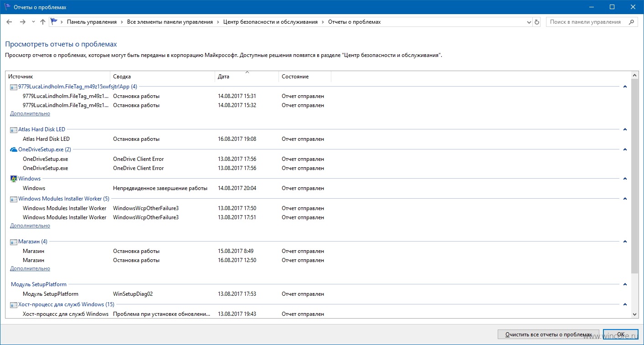Minimize the Отчеты о проблемах window
Screen dimensions: 644x345
coord(591,7)
